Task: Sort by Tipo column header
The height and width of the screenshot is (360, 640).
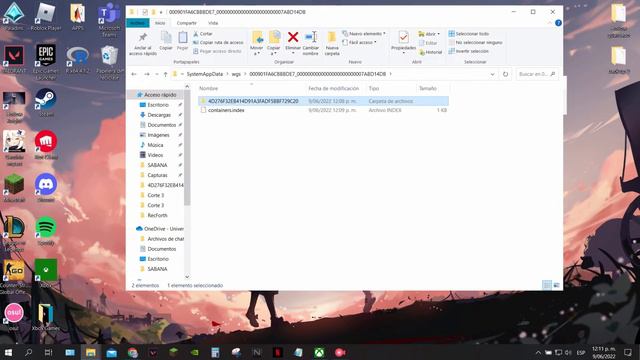Action: [374, 89]
